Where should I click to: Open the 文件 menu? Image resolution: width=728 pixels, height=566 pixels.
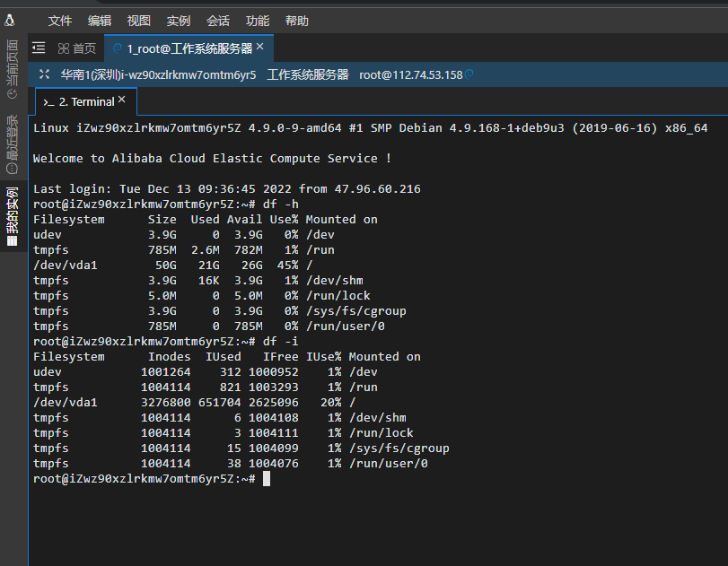(60, 21)
